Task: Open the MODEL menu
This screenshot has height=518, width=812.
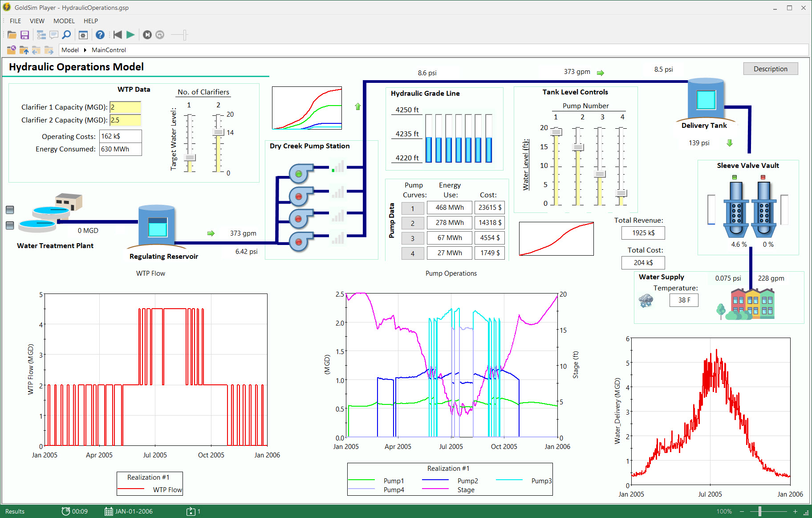Action: tap(64, 21)
